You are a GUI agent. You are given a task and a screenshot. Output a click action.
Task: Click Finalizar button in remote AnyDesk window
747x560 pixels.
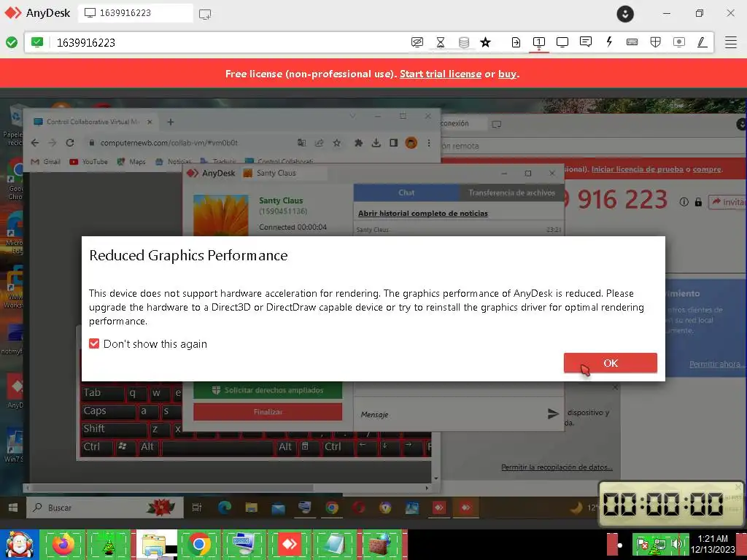pos(268,412)
